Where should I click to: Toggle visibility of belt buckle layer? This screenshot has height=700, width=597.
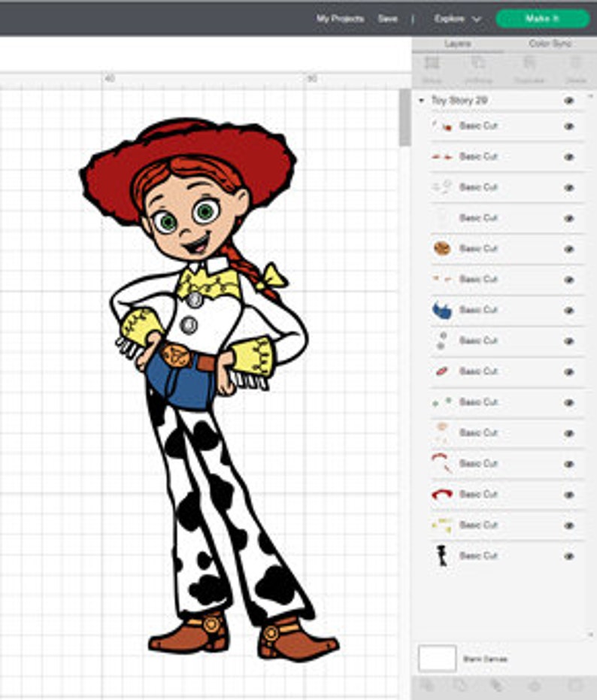[568, 249]
